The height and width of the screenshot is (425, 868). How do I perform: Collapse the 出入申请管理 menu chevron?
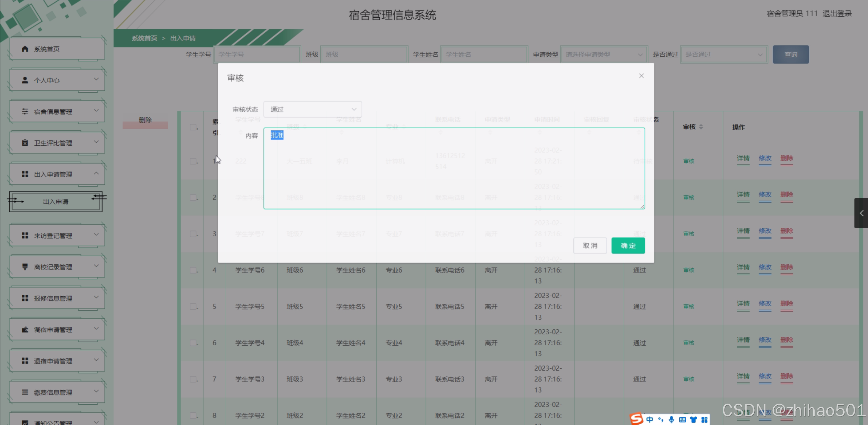(96, 173)
